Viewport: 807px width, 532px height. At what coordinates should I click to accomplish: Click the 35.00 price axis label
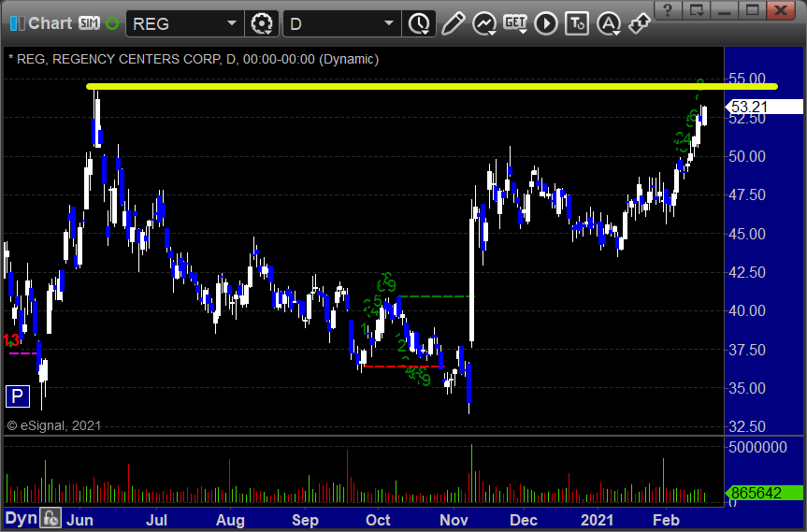click(x=747, y=388)
